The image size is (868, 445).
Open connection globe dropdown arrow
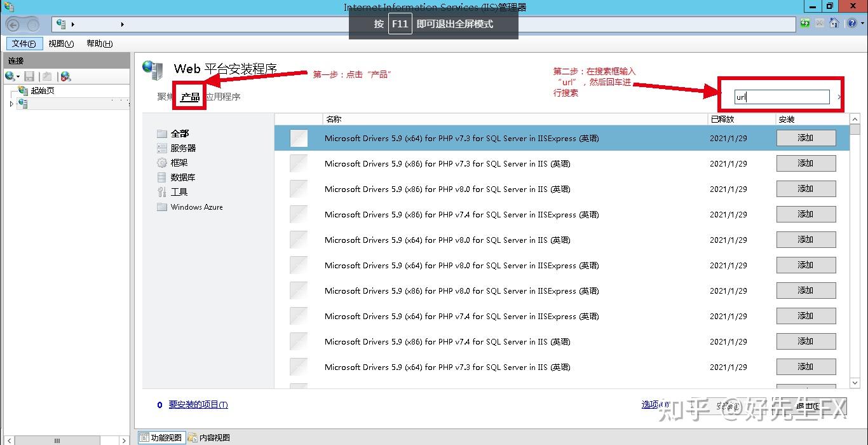pos(18,77)
